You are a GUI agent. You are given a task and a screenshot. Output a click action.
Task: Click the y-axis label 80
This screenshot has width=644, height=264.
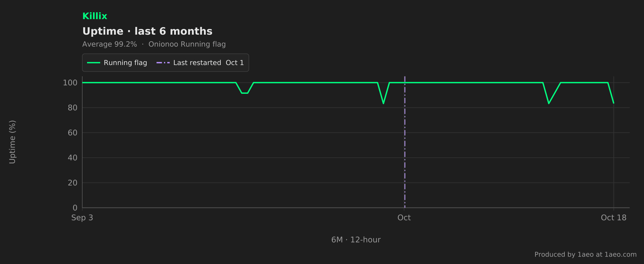click(x=72, y=108)
